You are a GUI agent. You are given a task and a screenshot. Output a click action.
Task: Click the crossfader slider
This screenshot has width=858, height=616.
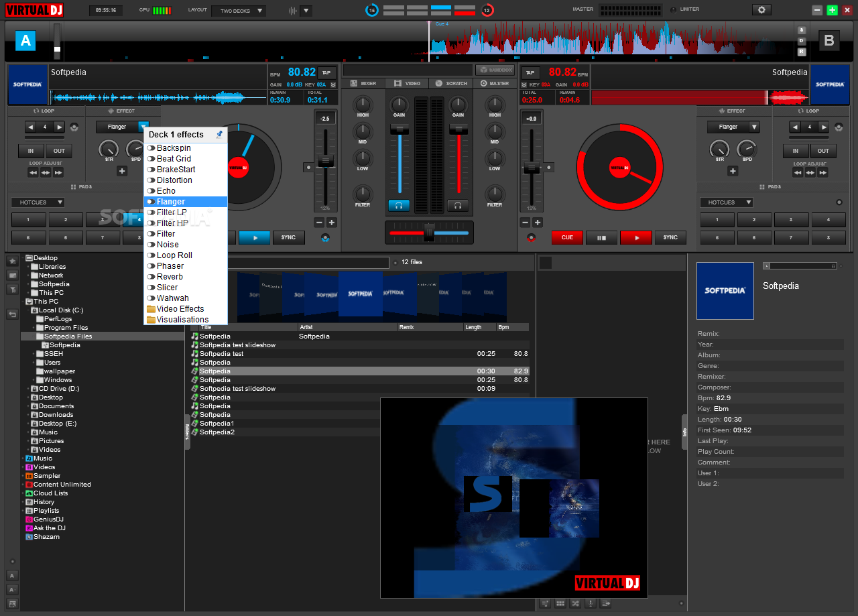(x=429, y=233)
